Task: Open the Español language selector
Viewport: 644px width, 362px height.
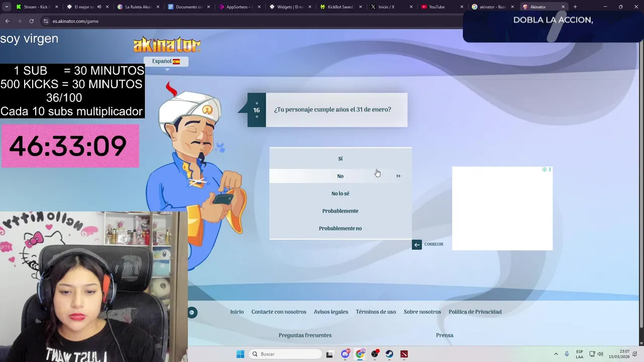Action: coord(166,61)
